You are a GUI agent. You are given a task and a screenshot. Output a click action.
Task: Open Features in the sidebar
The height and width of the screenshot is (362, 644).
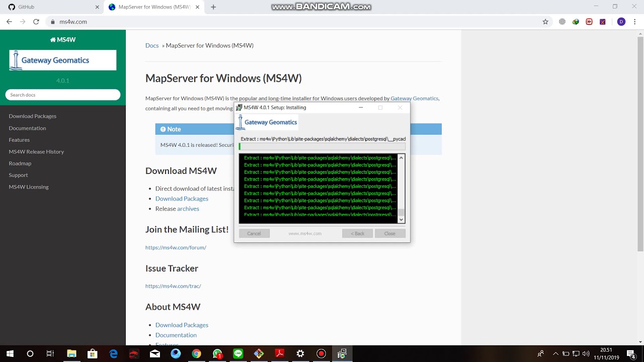coord(19,140)
